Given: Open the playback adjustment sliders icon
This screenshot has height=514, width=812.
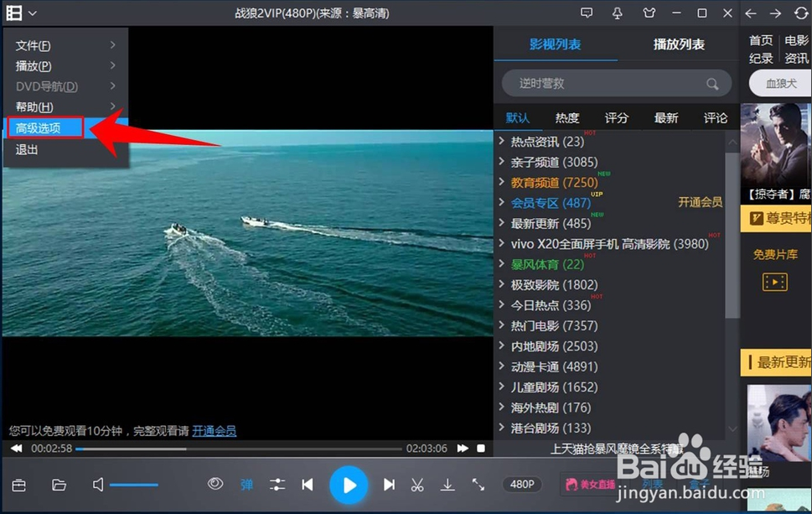Looking at the screenshot, I should (x=277, y=485).
